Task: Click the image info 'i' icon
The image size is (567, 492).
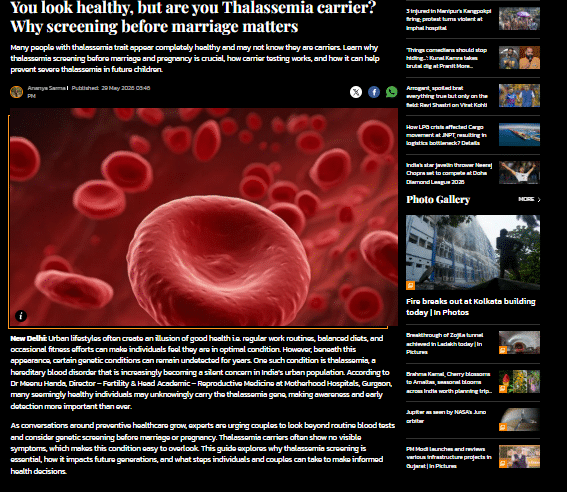Action: click(21, 316)
